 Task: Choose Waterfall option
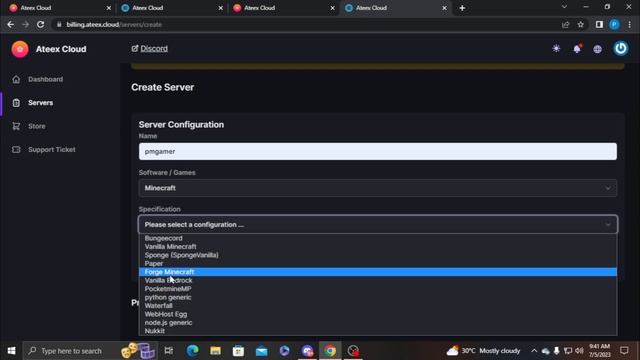click(378, 306)
